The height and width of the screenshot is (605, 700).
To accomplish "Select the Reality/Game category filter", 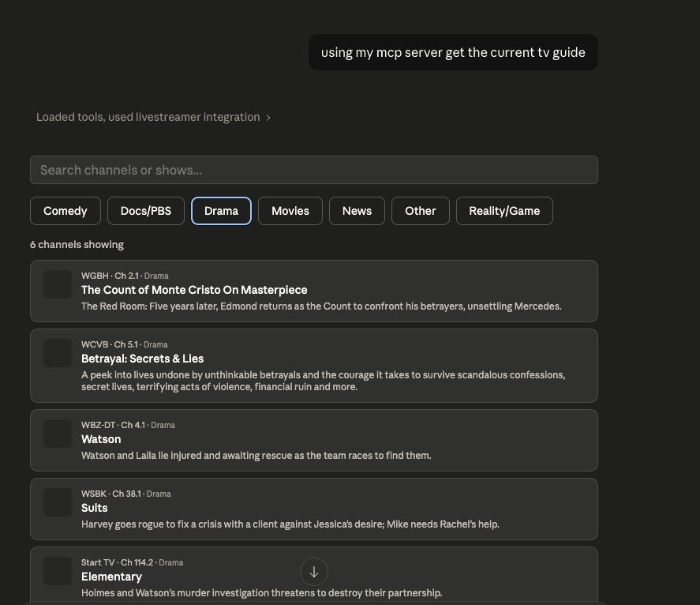I will coord(504,211).
